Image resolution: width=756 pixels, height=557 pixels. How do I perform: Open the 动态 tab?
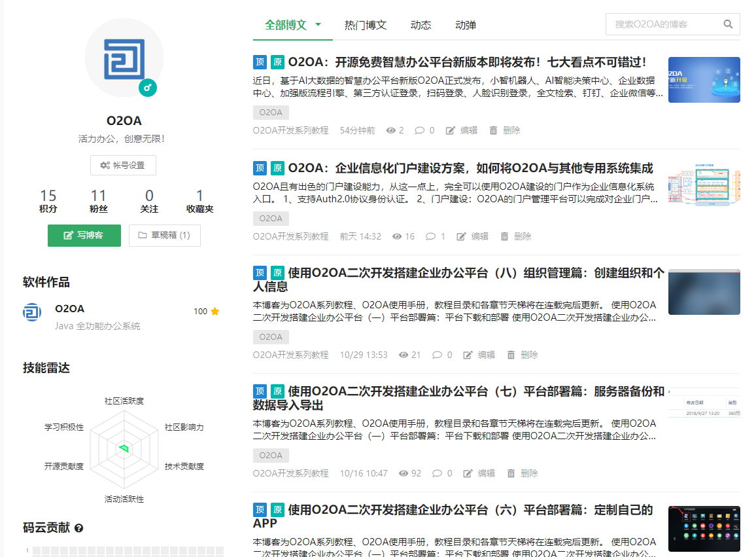point(421,25)
